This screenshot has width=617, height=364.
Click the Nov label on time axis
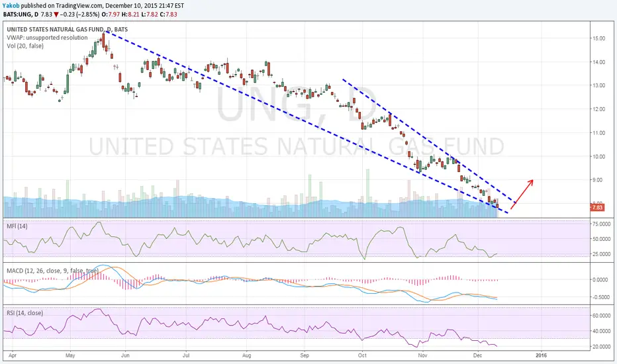coord(422,355)
